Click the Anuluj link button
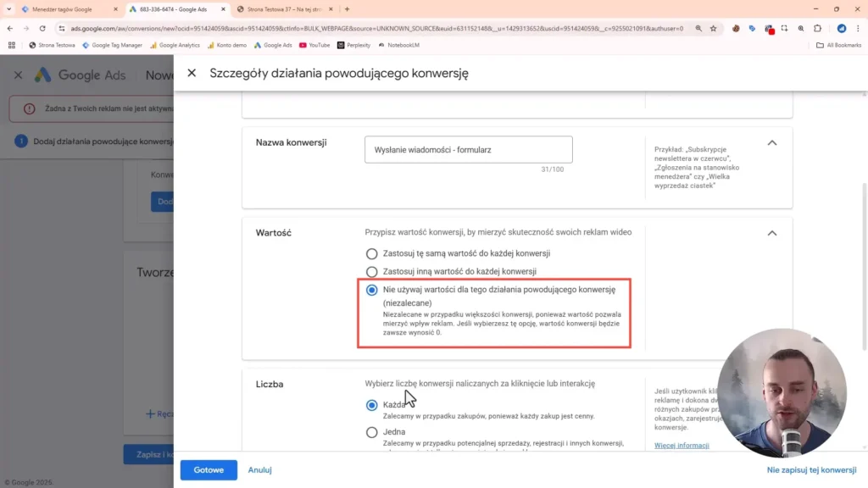Viewport: 868px width, 488px height. coord(259,469)
